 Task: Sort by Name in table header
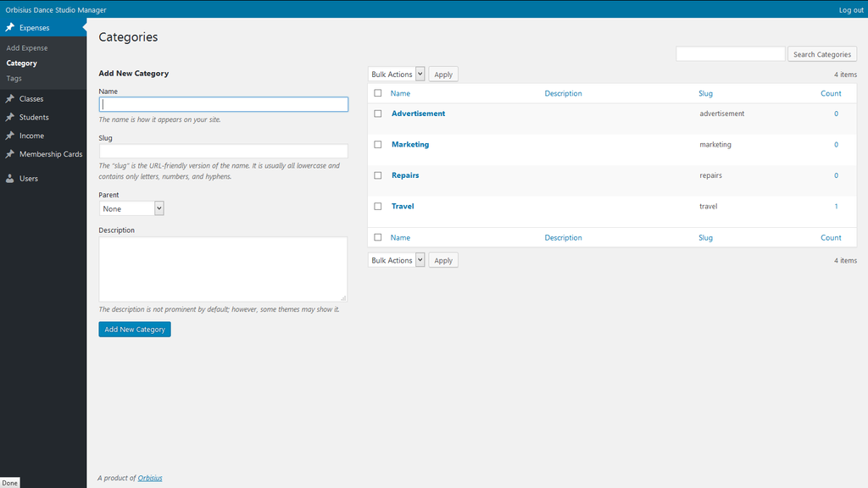pos(400,93)
